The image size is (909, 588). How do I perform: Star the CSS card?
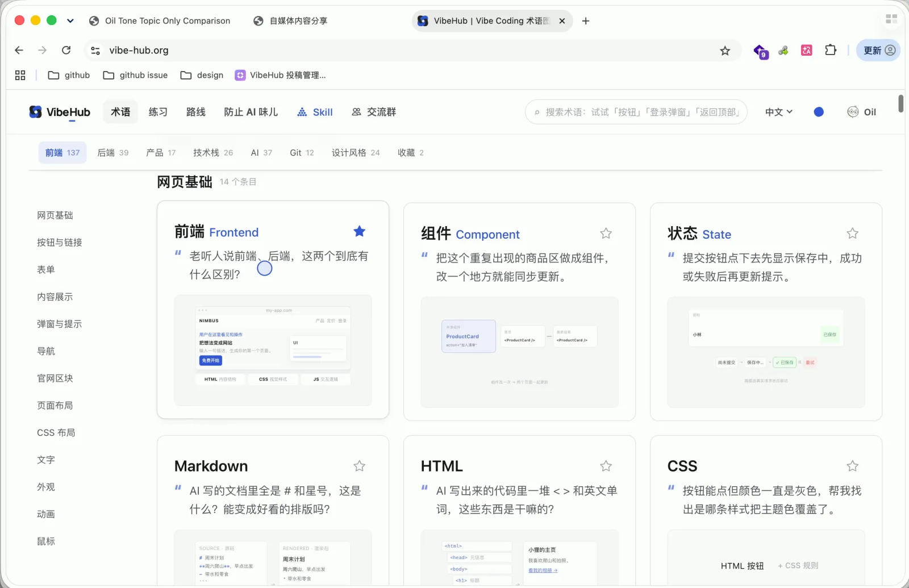pyautogui.click(x=852, y=466)
